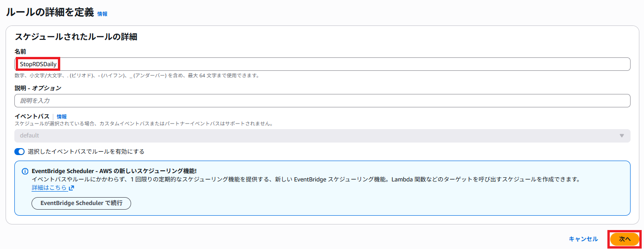Click the スケジュールされたルールの詳細 heading

(x=76, y=37)
